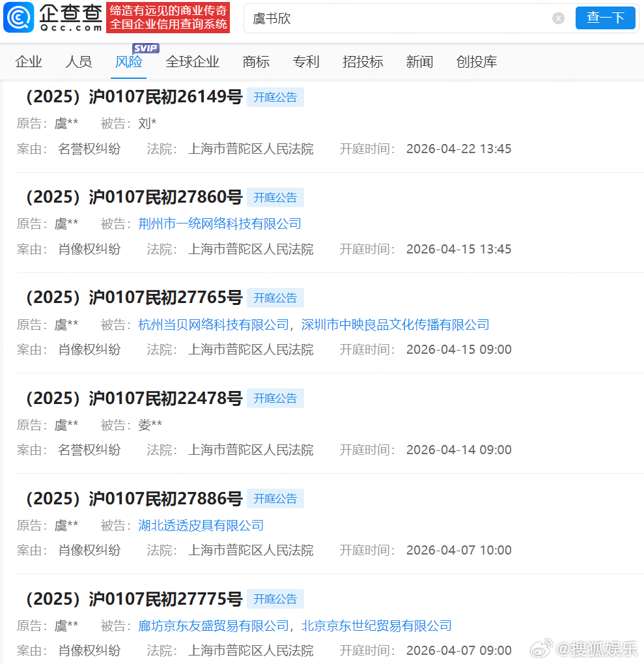Click 开庭公告 tag for case 27886号
The image size is (644, 664).
[x=275, y=499]
